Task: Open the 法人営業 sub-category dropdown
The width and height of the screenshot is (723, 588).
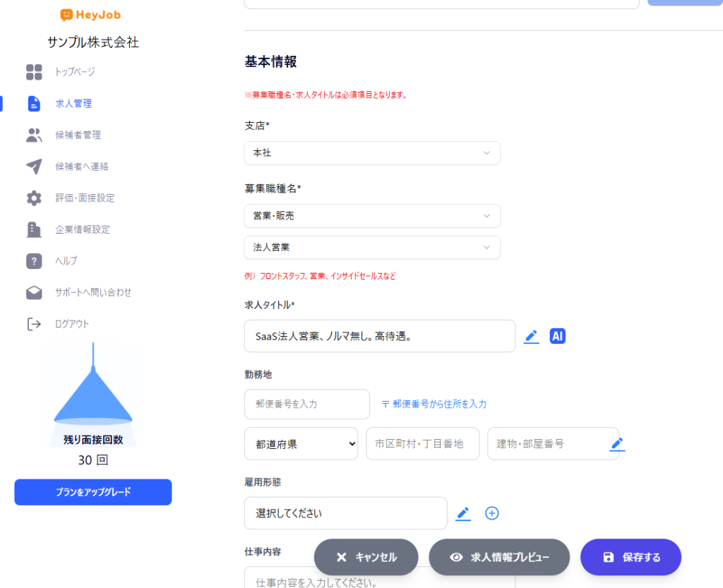Action: (x=372, y=248)
